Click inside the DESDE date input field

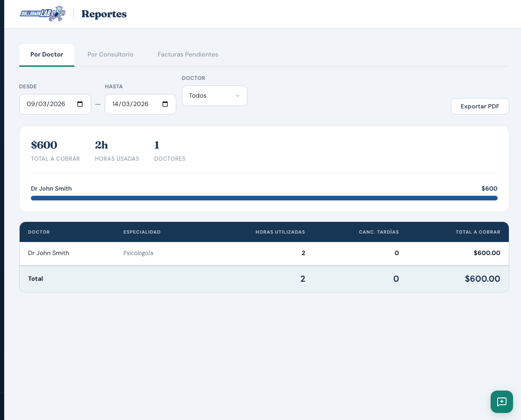coord(47,104)
